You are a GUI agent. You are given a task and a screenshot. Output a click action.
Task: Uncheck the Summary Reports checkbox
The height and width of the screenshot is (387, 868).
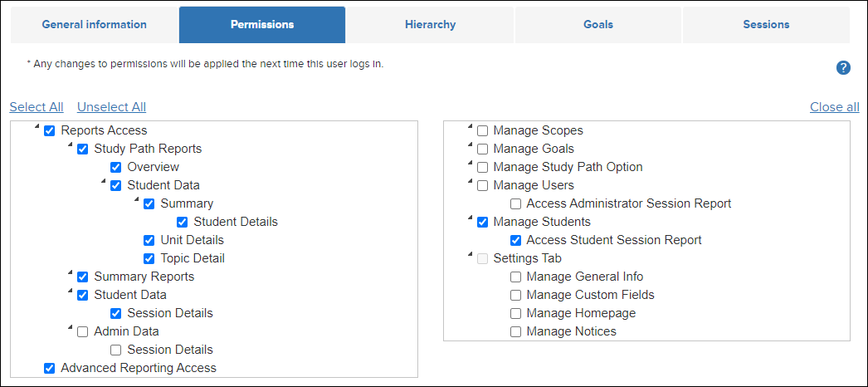(82, 277)
